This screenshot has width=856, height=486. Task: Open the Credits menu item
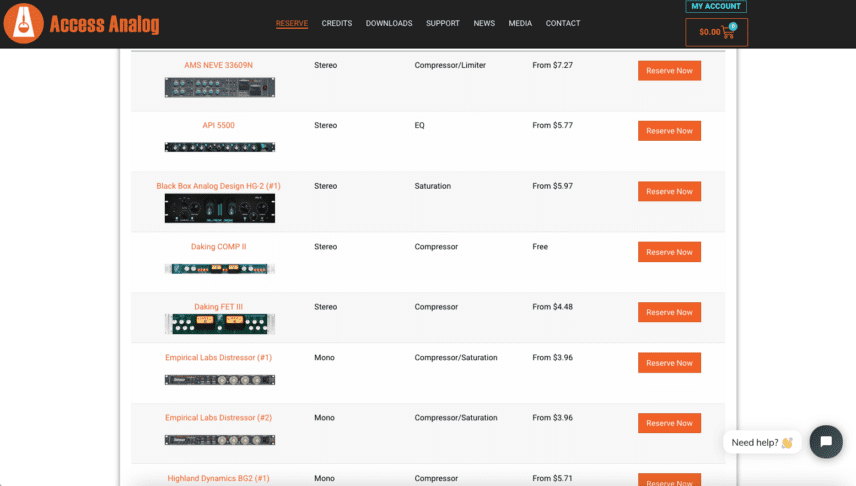click(336, 23)
